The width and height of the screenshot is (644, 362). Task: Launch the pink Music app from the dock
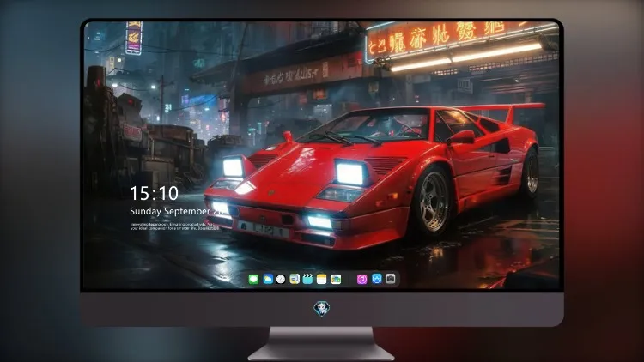pos(361,279)
